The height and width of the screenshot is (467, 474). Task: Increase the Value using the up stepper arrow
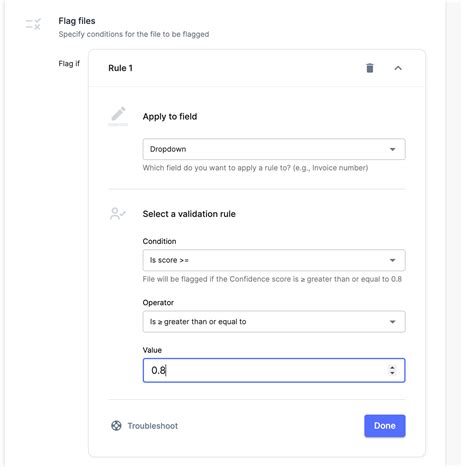(x=392, y=367)
